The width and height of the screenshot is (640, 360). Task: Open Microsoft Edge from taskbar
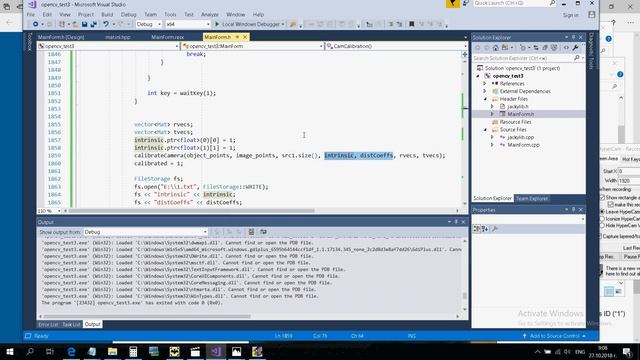click(71, 351)
